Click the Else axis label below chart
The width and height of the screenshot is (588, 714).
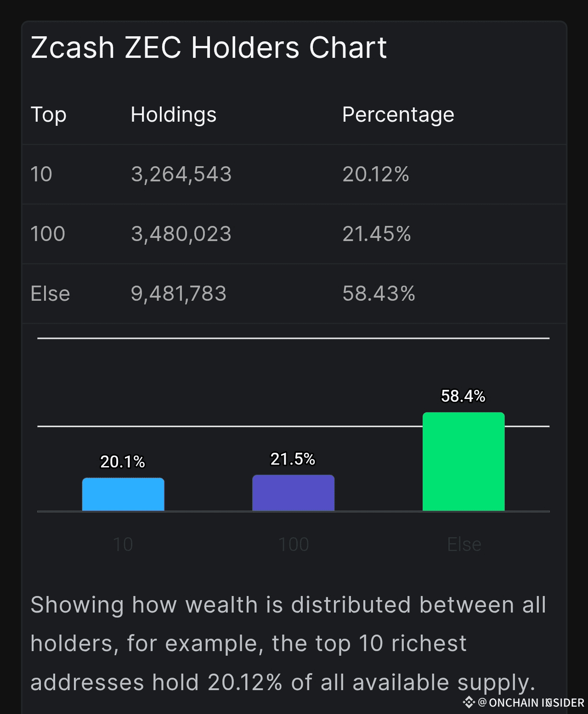pos(464,545)
